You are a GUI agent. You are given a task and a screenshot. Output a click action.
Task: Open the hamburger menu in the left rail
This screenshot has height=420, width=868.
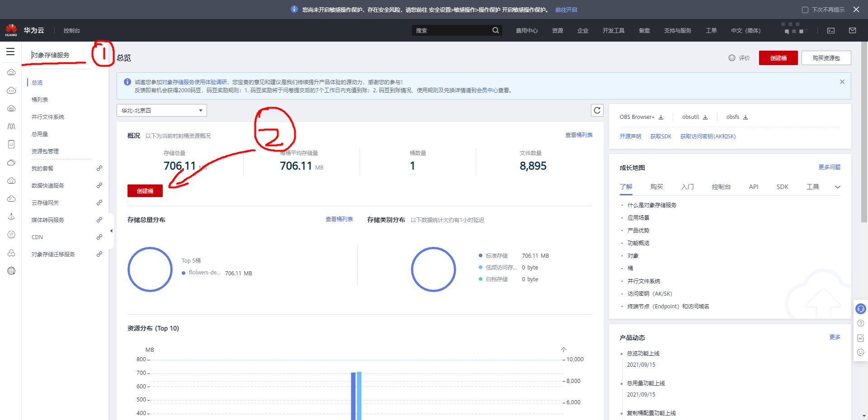click(10, 52)
